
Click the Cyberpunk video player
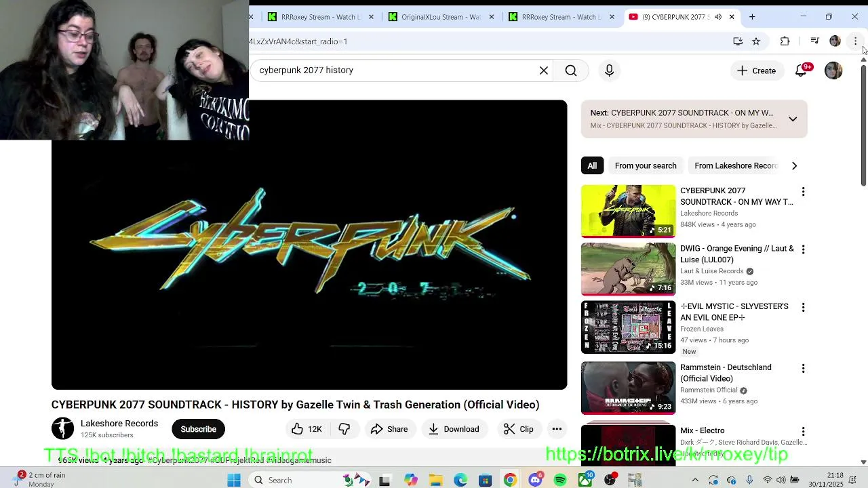309,245
